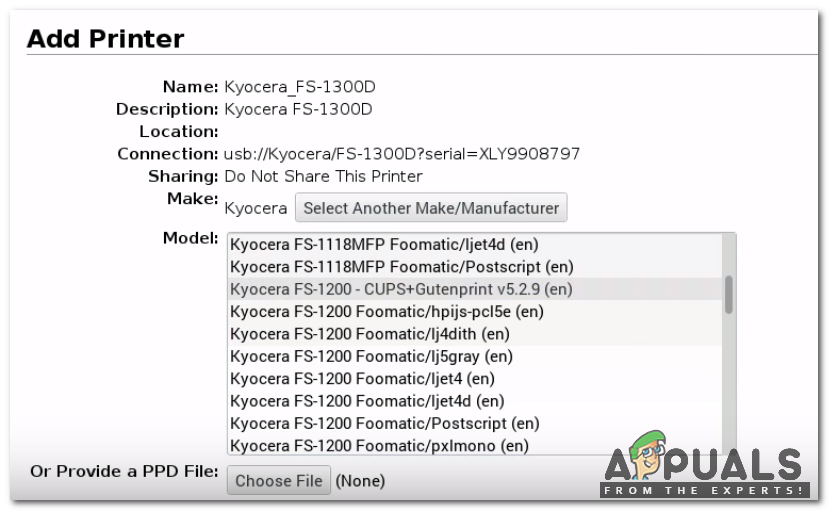Screen dimensions: 829x511
Task: Select Kyocera FS-1200 CUPS+Gutenprint v5.2.9 model
Action: point(475,289)
